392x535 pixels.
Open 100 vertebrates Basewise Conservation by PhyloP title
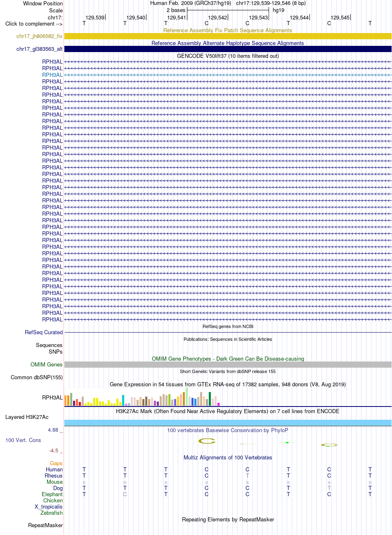[x=228, y=430]
